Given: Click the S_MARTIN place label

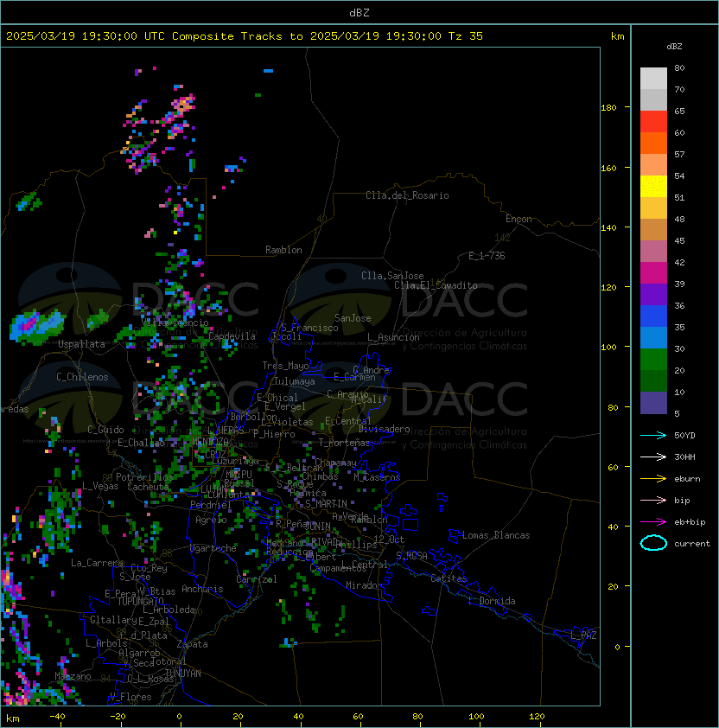Looking at the screenshot, I should (x=326, y=504).
